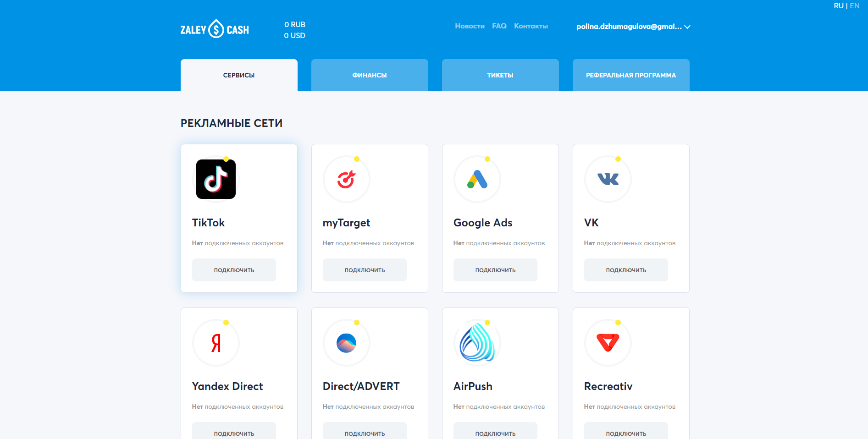Click the VK logo icon

tap(608, 179)
